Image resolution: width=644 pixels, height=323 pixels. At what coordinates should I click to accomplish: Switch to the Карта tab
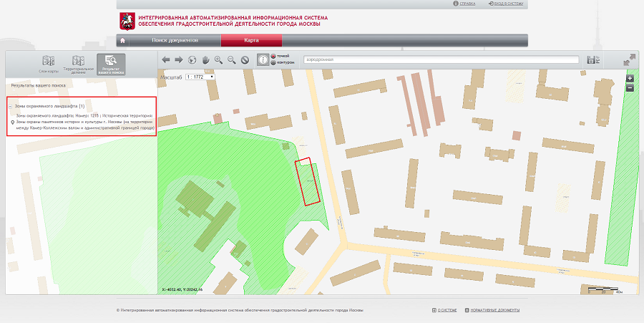coord(251,40)
